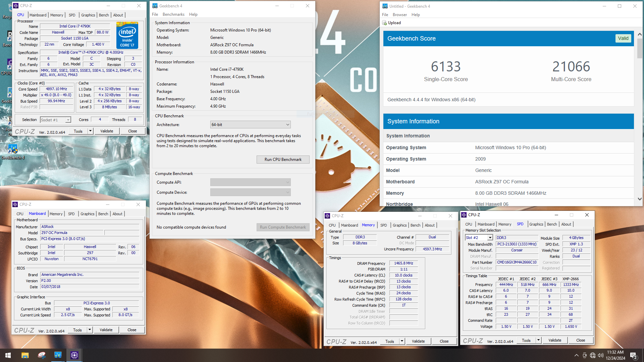The height and width of the screenshot is (362, 644).
Task: Expand Tools arrow in CPU-Z Memory window
Action: coord(402,341)
